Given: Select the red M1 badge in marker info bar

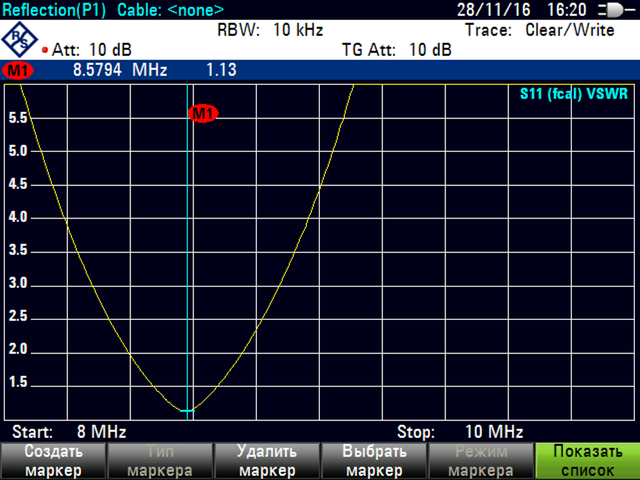Looking at the screenshot, I should point(17,71).
